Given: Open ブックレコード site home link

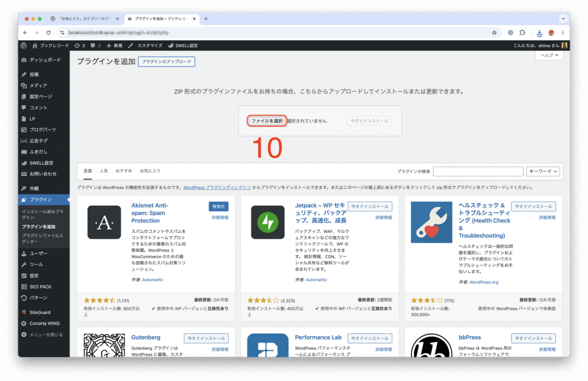Looking at the screenshot, I should click(51, 45).
